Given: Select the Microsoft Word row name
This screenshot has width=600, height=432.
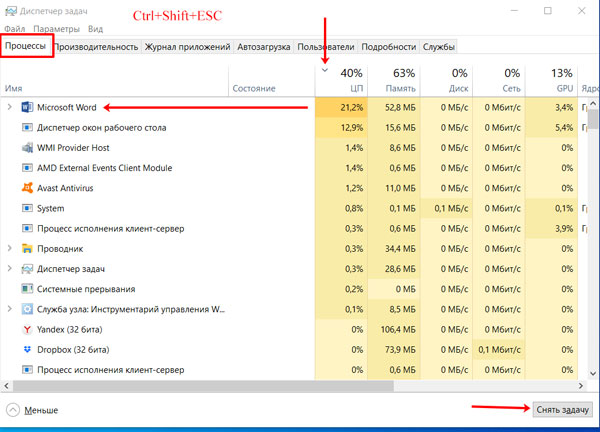Looking at the screenshot, I should point(67,108).
